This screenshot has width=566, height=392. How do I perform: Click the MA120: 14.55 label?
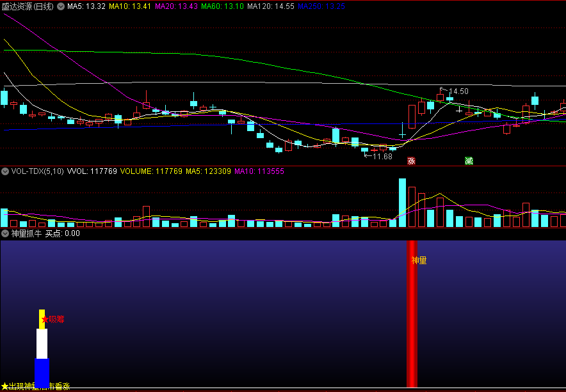tap(271, 6)
